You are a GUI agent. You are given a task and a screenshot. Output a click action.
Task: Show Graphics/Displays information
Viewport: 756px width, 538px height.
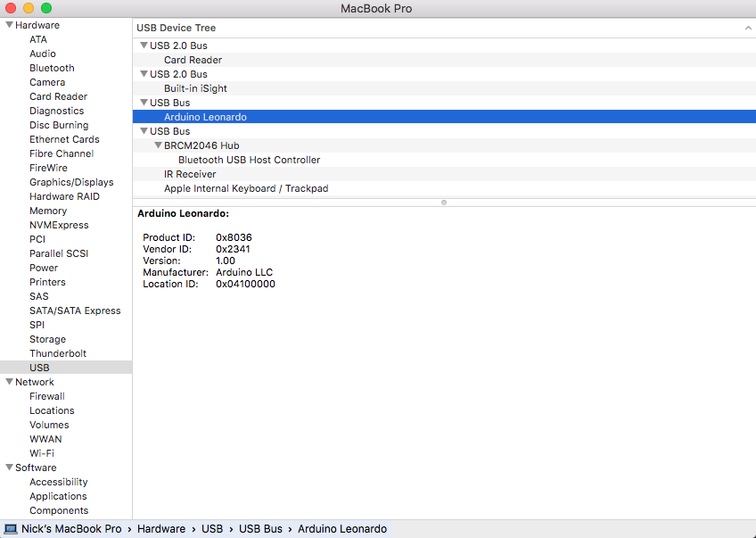(71, 182)
